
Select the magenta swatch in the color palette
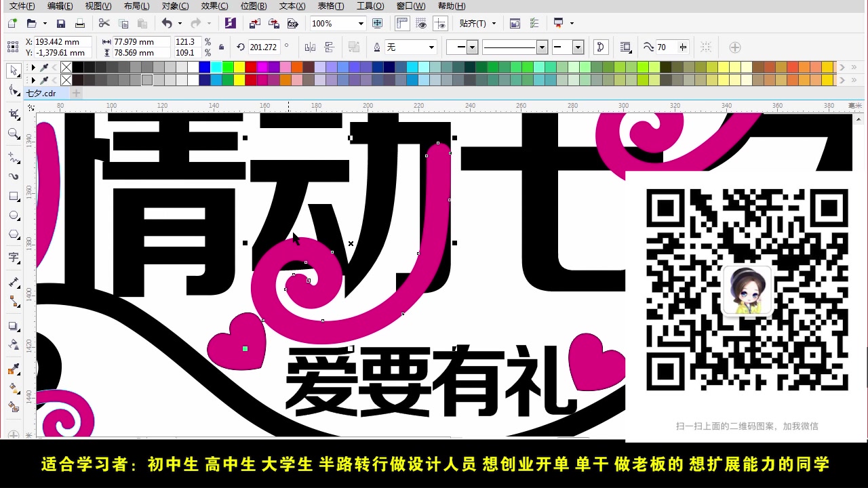(262, 66)
